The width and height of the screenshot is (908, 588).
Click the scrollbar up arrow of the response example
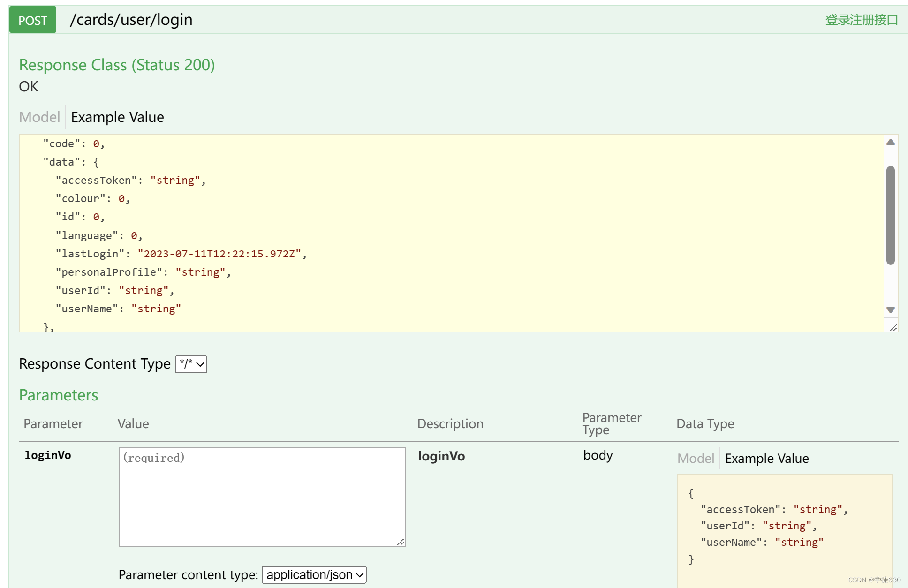tap(891, 142)
